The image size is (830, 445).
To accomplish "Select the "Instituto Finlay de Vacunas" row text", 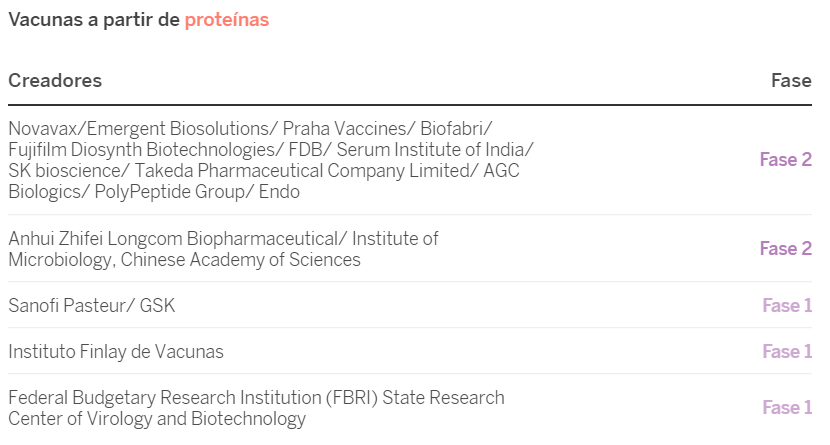I will [x=116, y=351].
